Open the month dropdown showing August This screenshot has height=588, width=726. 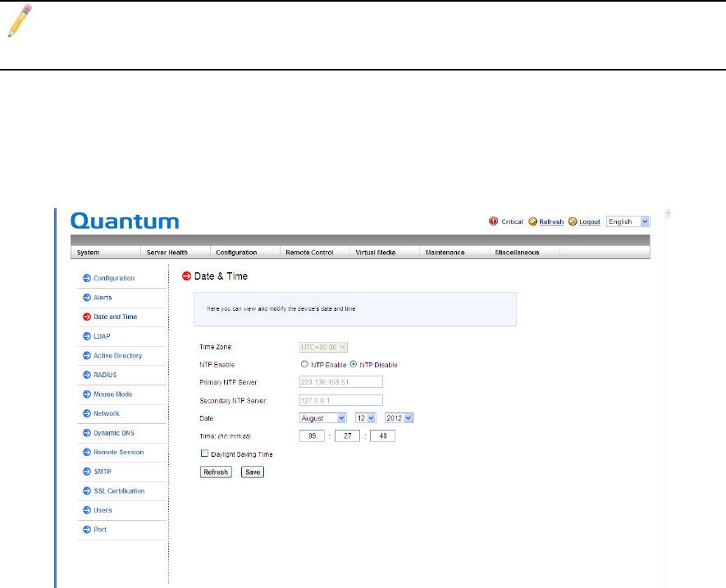(x=322, y=418)
